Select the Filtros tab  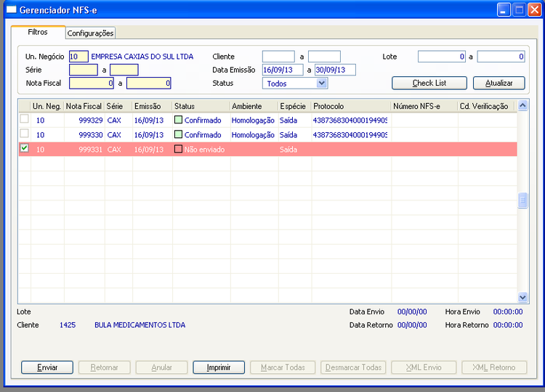pyautogui.click(x=38, y=32)
